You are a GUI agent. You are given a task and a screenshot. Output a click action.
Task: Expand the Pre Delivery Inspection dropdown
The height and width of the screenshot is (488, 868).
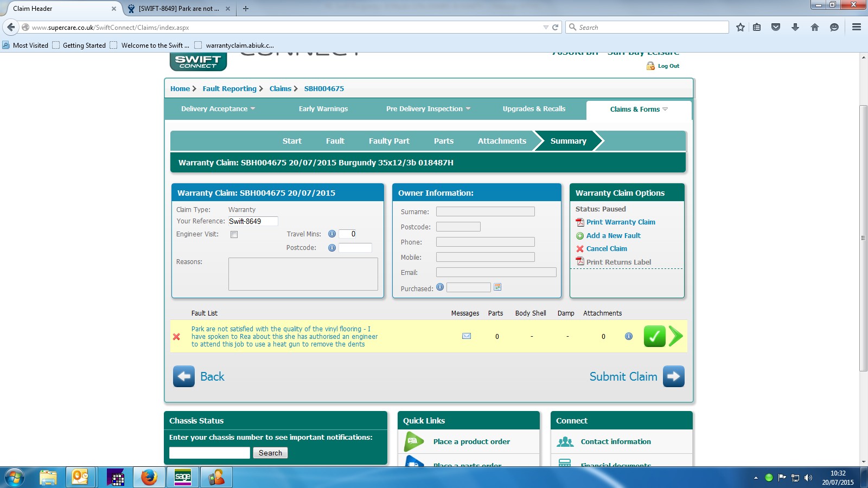pyautogui.click(x=427, y=109)
